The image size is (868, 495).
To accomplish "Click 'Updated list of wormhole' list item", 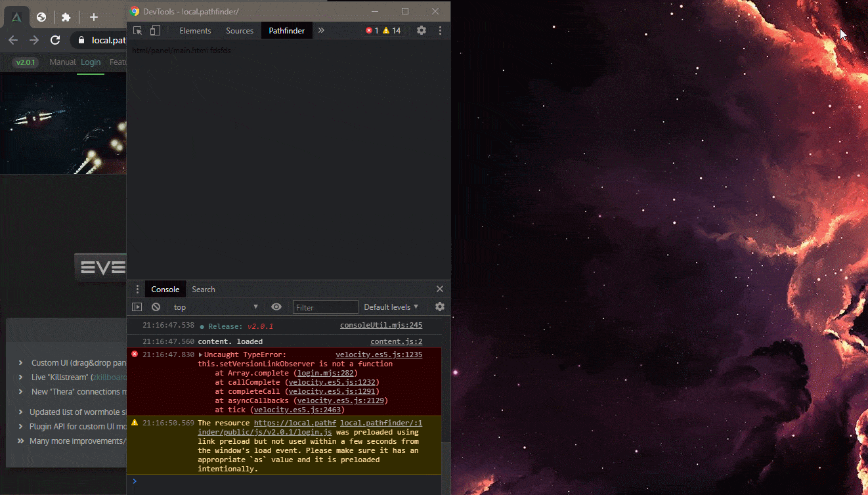I will (78, 412).
